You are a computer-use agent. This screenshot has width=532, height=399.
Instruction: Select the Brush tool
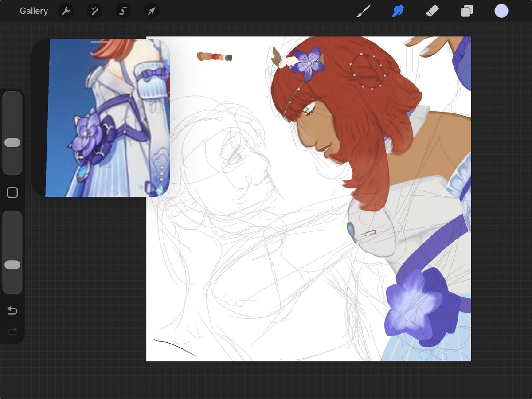coord(364,11)
